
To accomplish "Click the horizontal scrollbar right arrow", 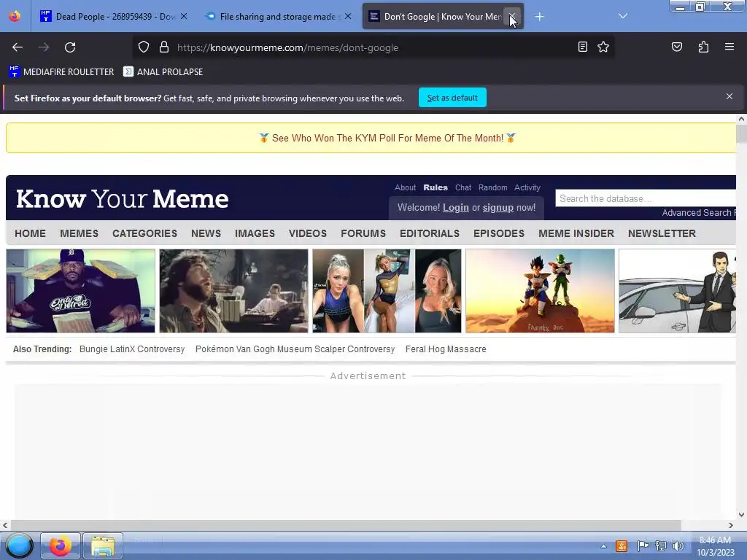I will pyautogui.click(x=731, y=525).
